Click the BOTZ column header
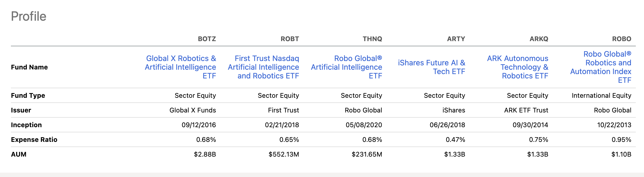The width and height of the screenshot is (644, 177). pyautogui.click(x=207, y=39)
